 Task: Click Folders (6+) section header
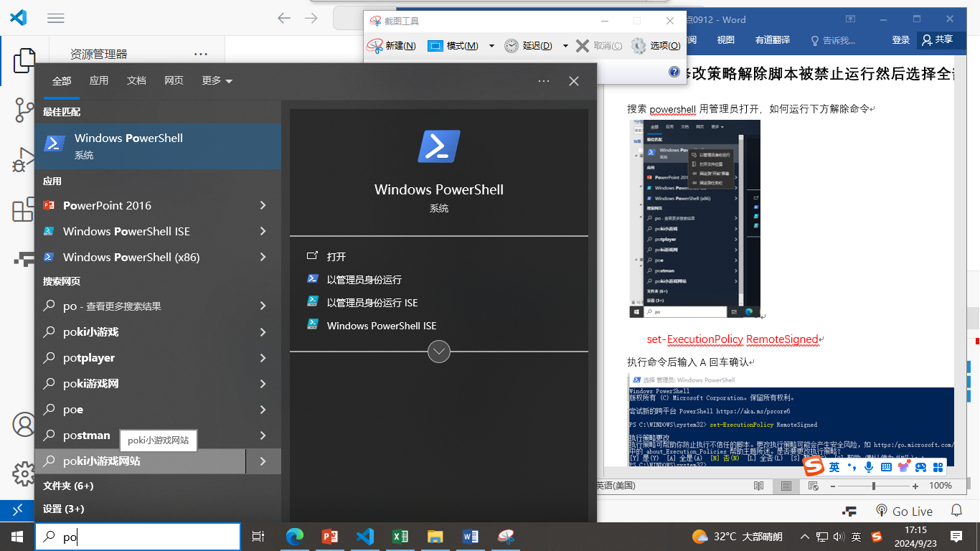68,486
